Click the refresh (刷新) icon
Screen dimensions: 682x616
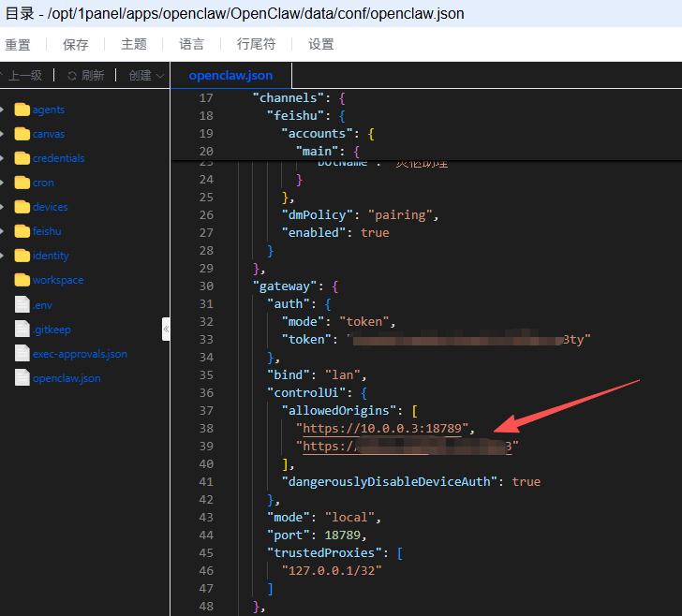71,76
